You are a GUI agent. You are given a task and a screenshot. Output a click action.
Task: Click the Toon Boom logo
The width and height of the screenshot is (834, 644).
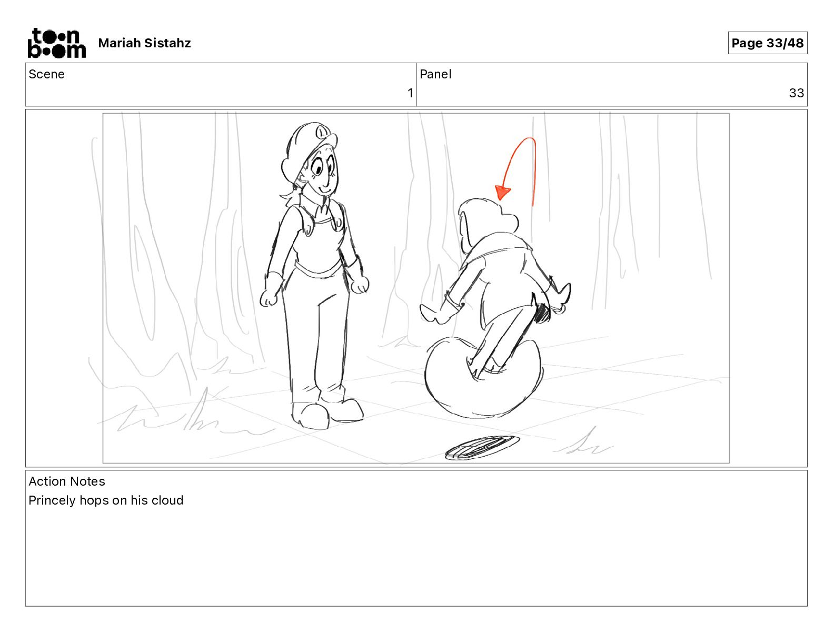click(x=56, y=43)
